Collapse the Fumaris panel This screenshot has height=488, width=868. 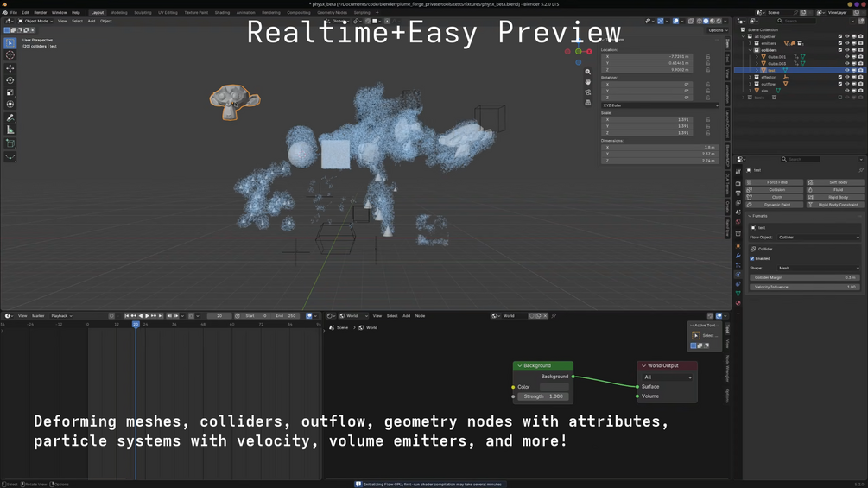(750, 216)
